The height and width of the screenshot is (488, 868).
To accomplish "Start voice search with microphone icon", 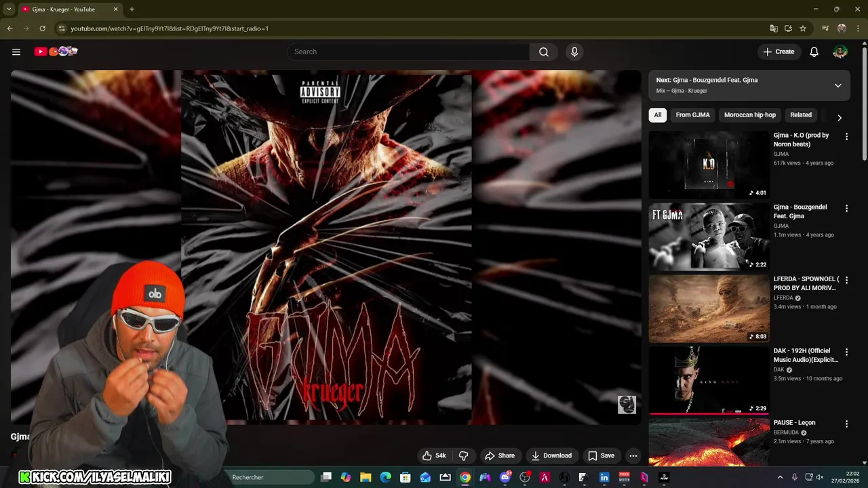I will point(574,52).
